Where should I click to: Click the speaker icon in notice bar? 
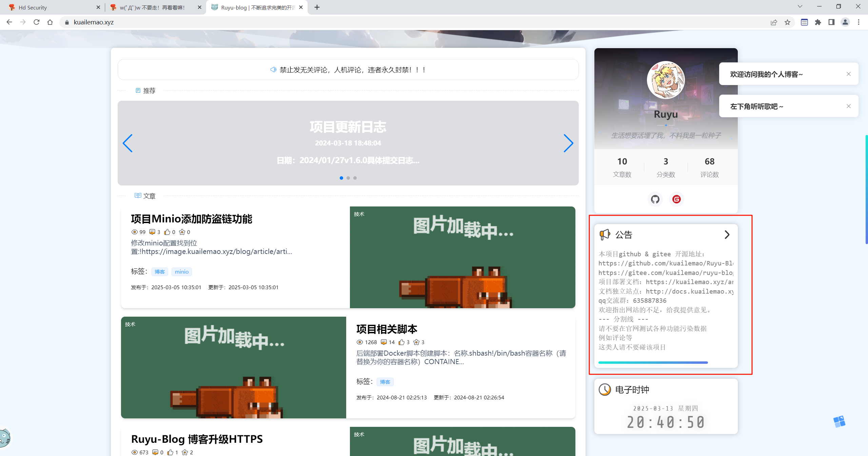click(273, 70)
